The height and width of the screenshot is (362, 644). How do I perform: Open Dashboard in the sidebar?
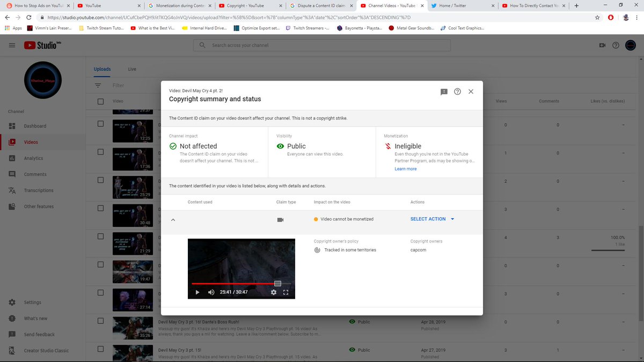[35, 126]
